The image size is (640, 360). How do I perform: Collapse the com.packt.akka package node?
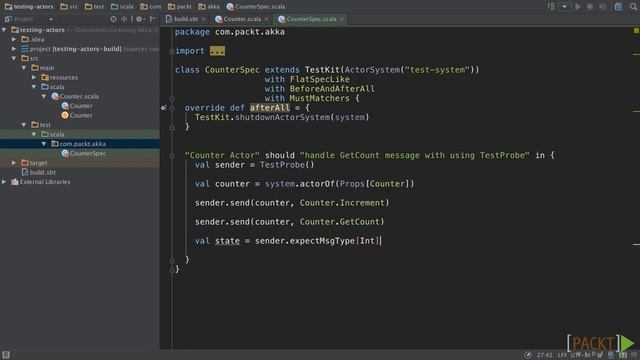44,144
